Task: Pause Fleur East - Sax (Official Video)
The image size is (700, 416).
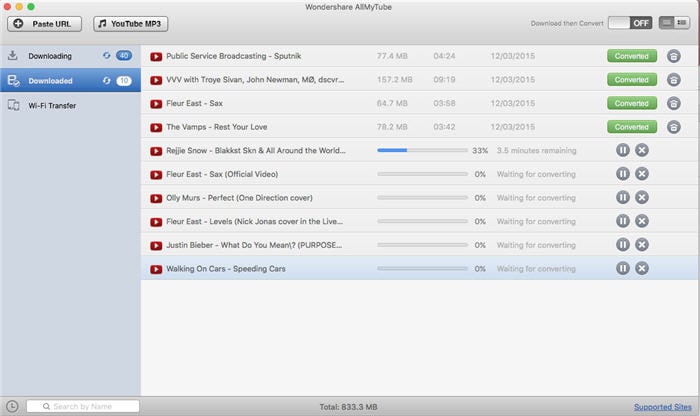Action: pyautogui.click(x=623, y=174)
